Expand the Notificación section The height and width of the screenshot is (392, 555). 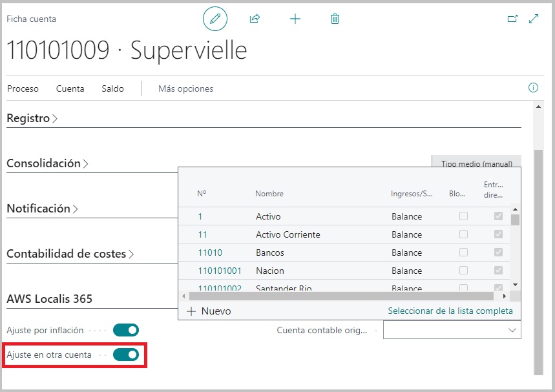point(42,209)
